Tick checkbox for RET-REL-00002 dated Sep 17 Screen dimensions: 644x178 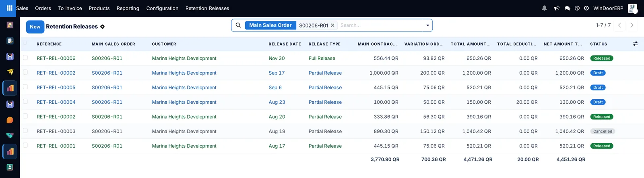coord(25,72)
